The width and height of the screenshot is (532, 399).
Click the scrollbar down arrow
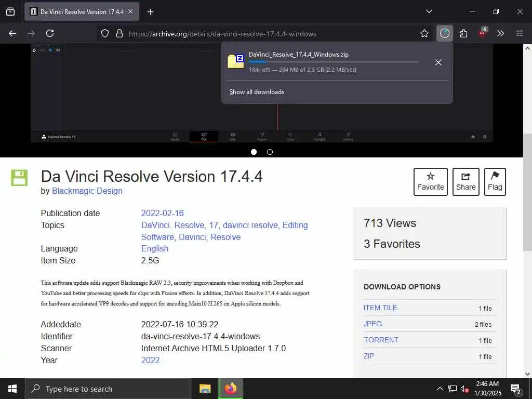pyautogui.click(x=527, y=374)
